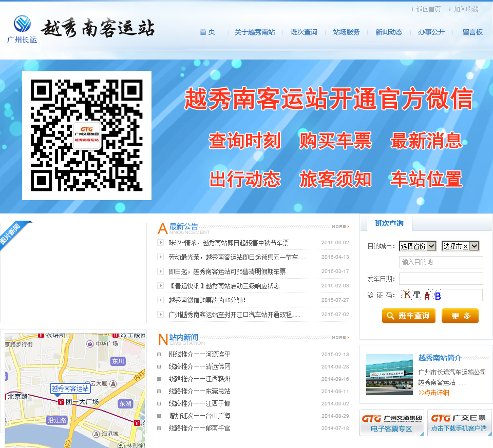The image size is (493, 448).
Task: Click the WeChat QR code image
Action: (87, 135)
